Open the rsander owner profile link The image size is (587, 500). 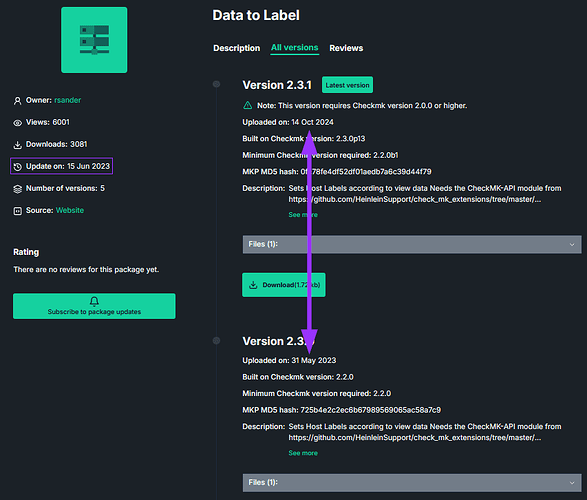pos(67,100)
